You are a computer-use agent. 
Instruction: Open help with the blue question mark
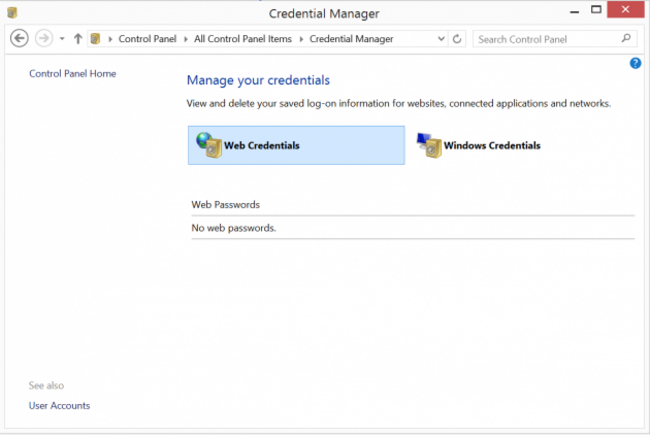[635, 63]
